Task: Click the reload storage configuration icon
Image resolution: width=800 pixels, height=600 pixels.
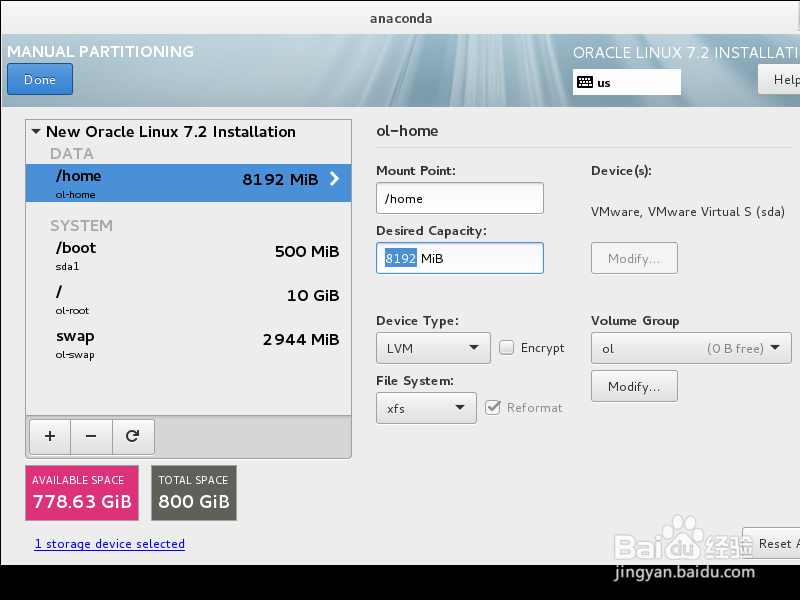Action: pos(133,436)
